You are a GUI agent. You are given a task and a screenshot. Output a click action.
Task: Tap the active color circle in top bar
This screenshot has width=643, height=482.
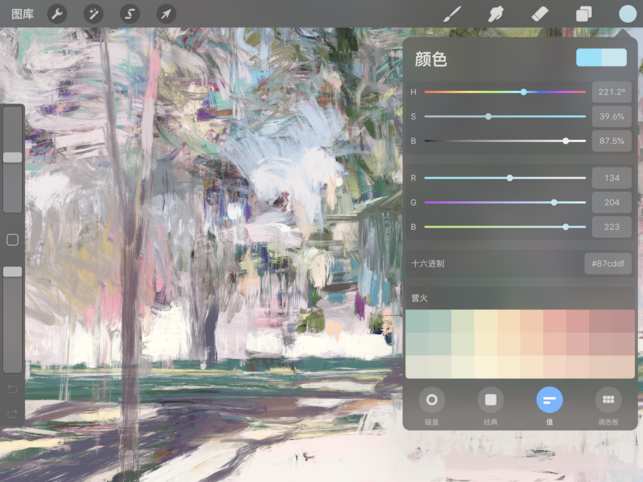(627, 14)
